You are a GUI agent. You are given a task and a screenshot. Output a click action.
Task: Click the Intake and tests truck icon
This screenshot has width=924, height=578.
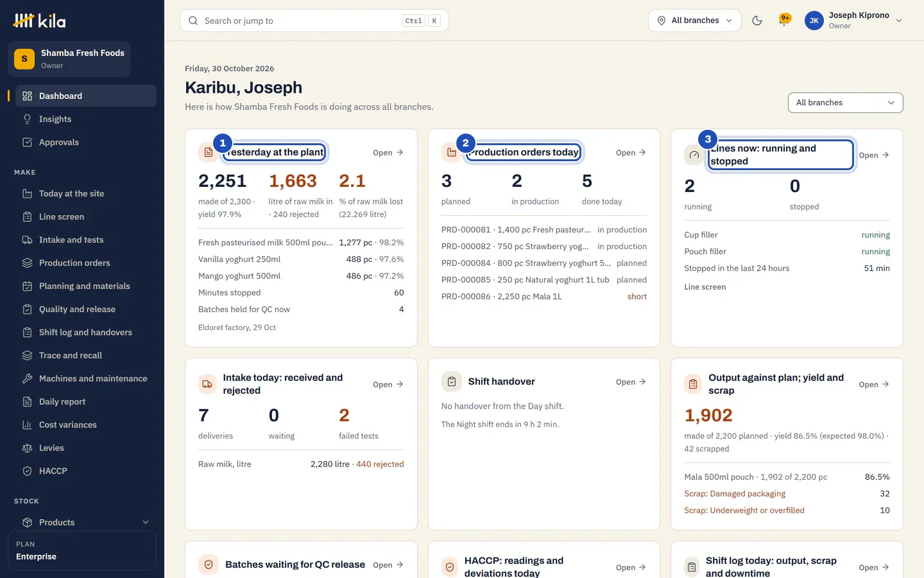[x=27, y=240]
